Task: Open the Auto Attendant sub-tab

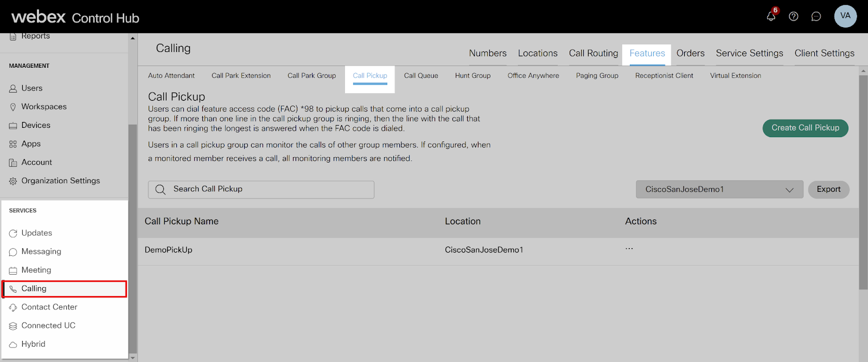Action: (171, 76)
